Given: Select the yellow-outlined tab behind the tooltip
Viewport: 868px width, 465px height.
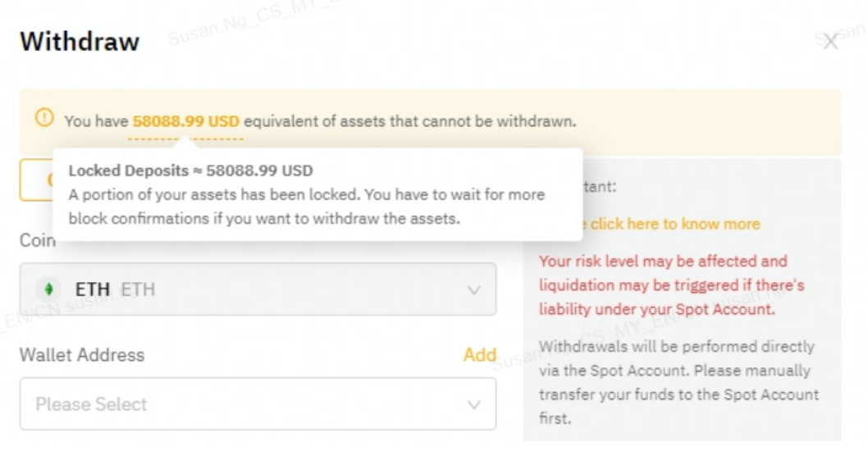Looking at the screenshot, I should coord(35,179).
